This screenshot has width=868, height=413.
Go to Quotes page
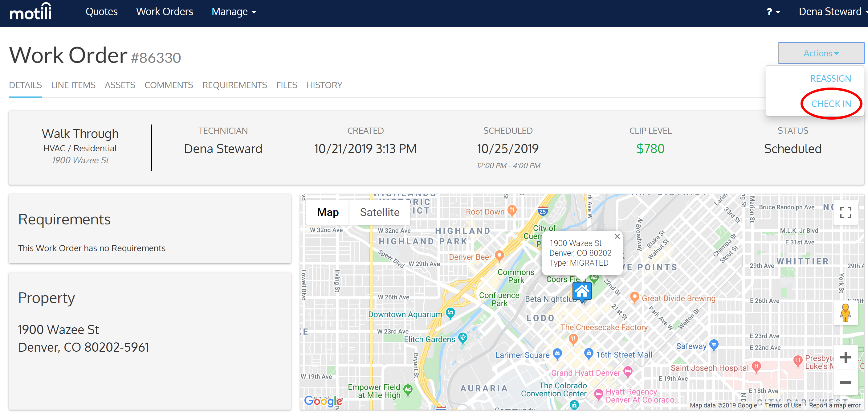[x=101, y=12]
